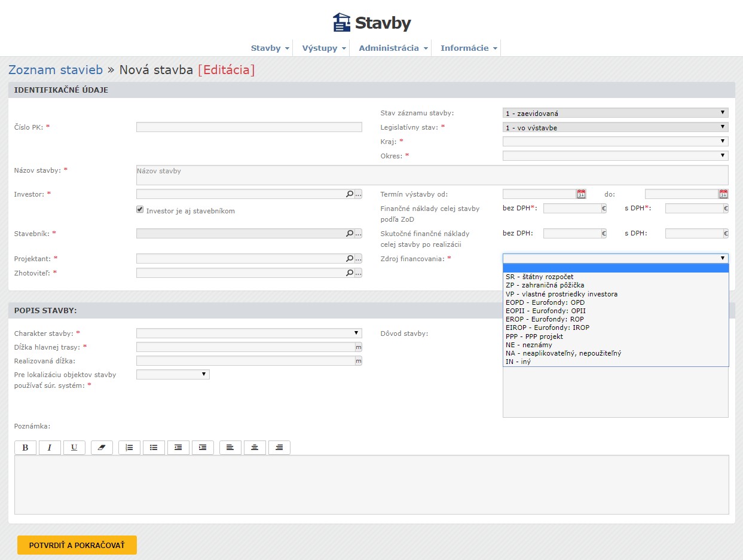Viewport: 743px width, 560px height.
Task: Open the Výstupy menu
Action: (323, 48)
